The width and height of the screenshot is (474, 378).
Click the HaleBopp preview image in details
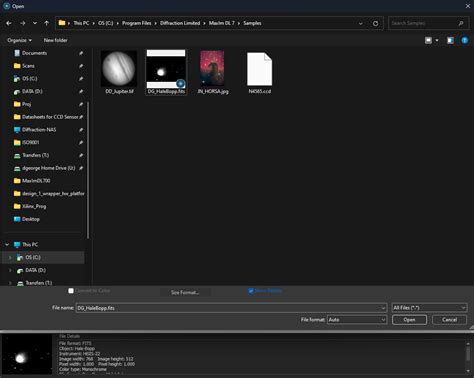tap(27, 354)
